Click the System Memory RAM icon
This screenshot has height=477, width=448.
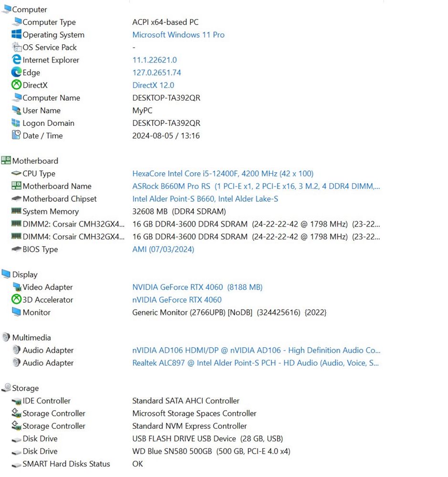click(x=16, y=211)
